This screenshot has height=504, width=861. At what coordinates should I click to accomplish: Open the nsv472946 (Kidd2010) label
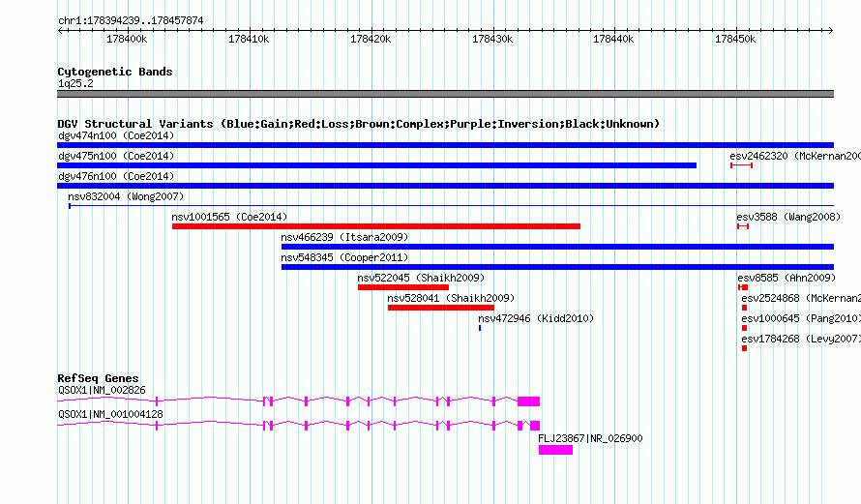(536, 318)
